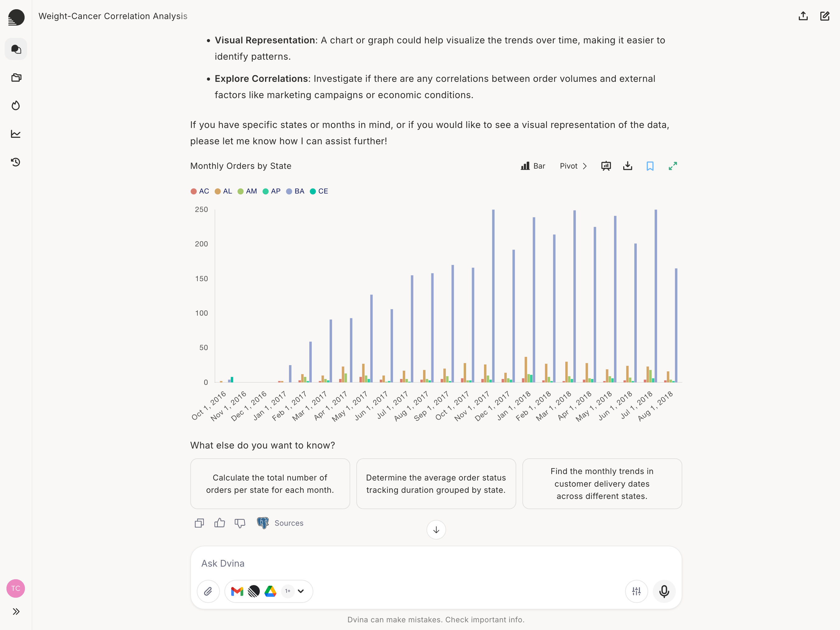This screenshot has width=840, height=630.
Task: Expand the data sources dropdown arrow
Action: click(301, 591)
